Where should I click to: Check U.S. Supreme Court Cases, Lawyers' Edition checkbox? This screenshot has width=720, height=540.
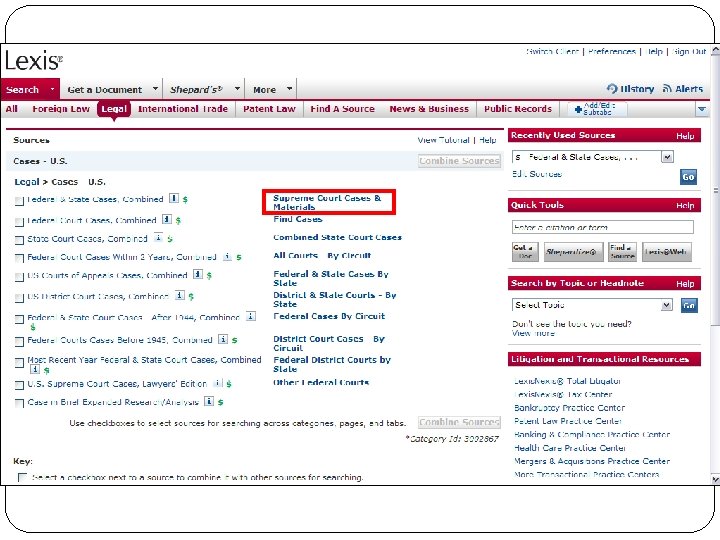[x=19, y=385]
